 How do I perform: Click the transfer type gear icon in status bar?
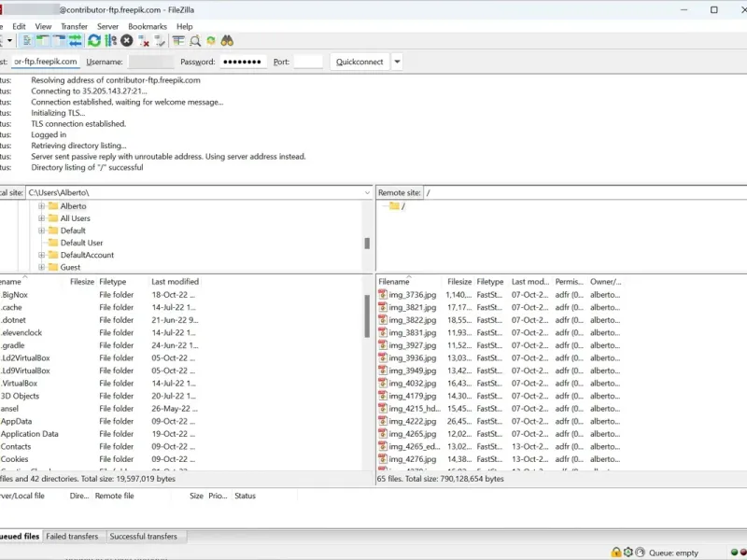point(627,553)
